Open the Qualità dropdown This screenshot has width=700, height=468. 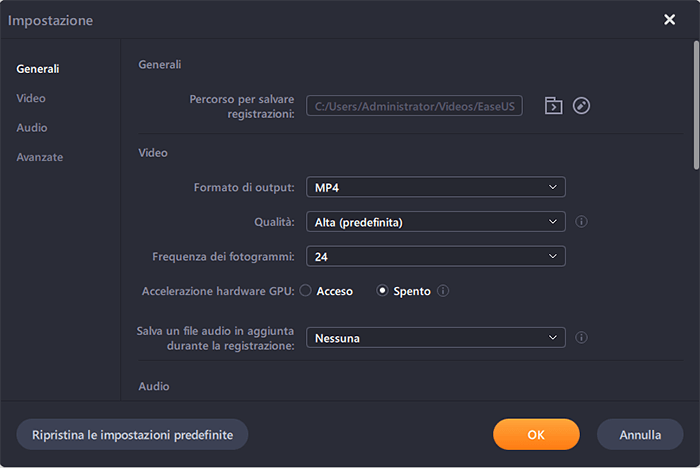tap(436, 222)
